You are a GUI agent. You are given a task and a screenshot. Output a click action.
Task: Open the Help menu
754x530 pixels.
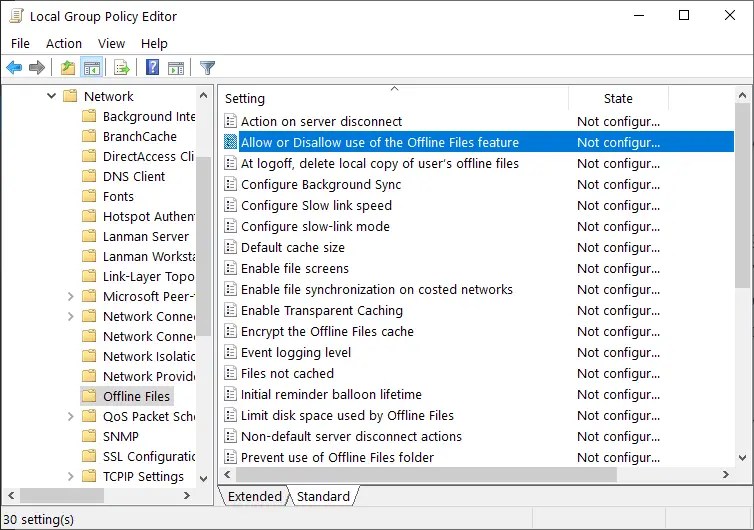(x=154, y=44)
